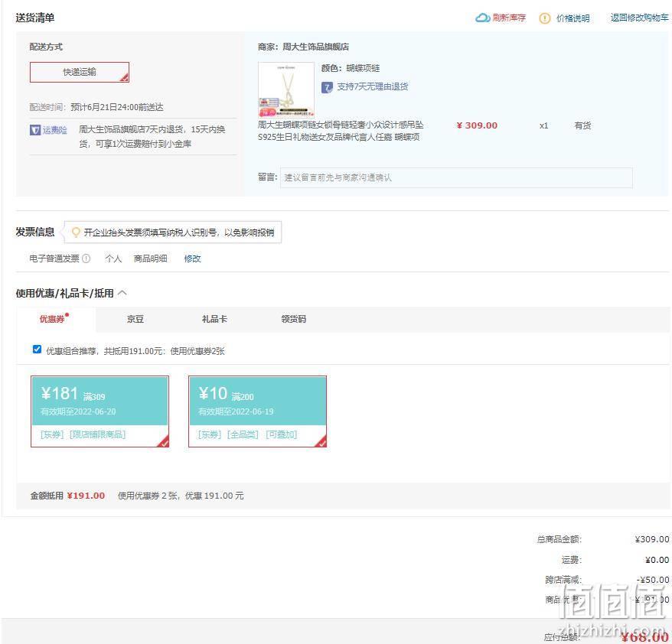The width and height of the screenshot is (672, 644).
Task: Focus the 留言 message input field
Action: (456, 177)
